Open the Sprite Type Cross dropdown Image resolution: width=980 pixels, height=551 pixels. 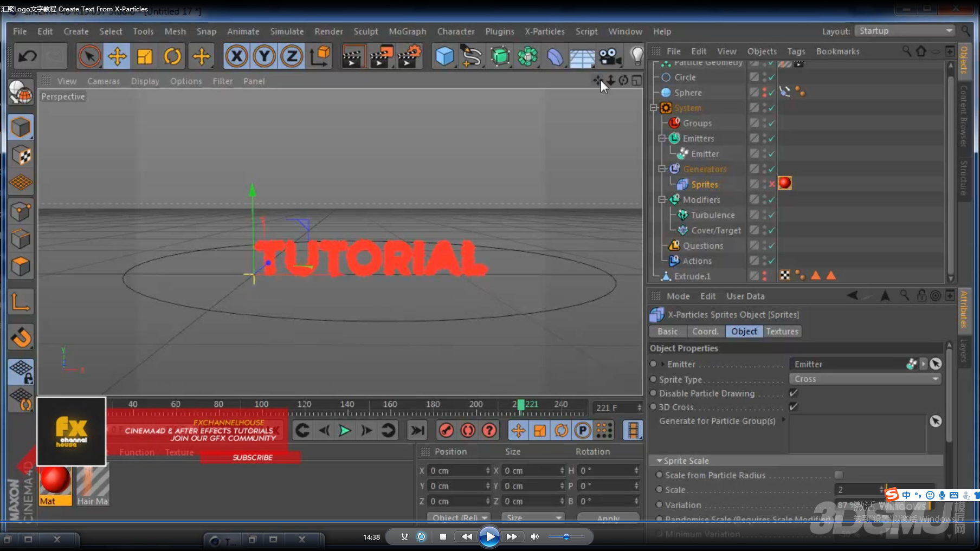865,379
